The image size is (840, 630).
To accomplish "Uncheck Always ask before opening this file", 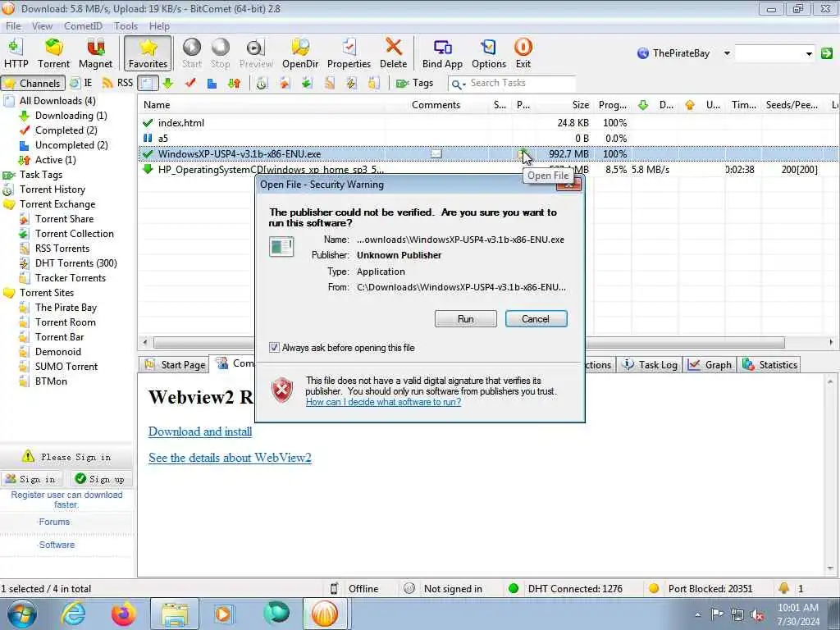I will tap(274, 348).
